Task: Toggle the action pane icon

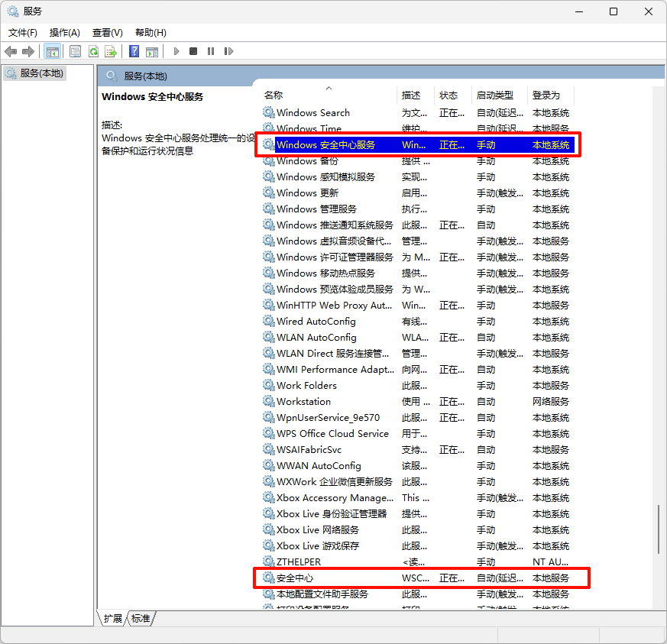Action: (x=153, y=51)
